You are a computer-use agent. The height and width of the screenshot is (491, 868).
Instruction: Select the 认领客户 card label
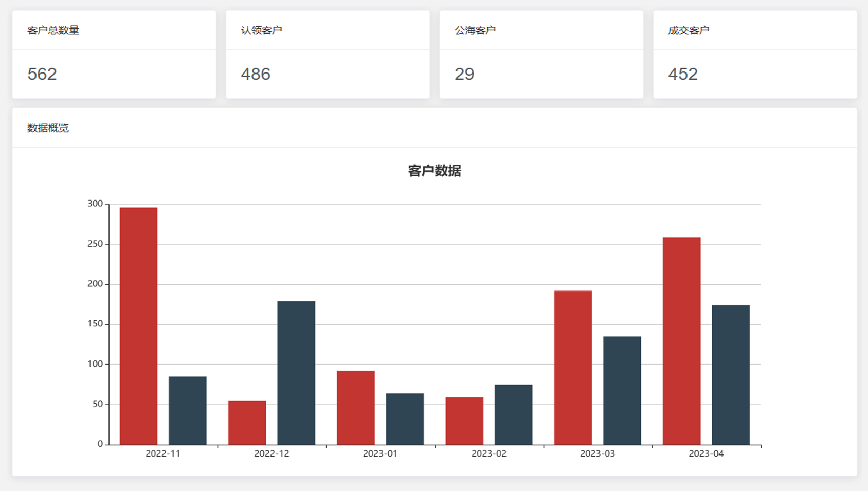point(261,30)
